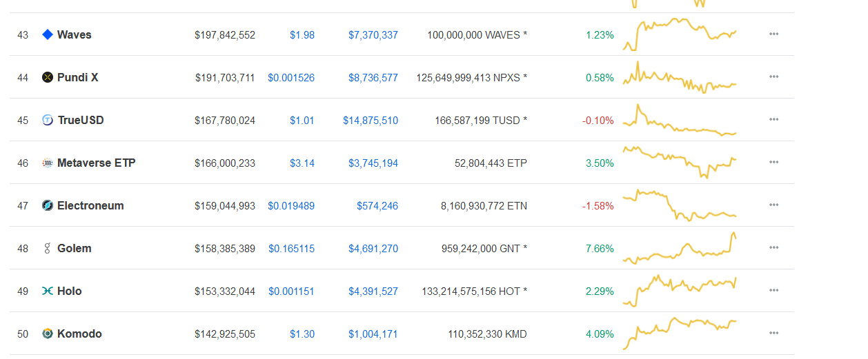Click the Electroneum volume $574,246
Viewport: 868px width, 359px height.
click(x=377, y=205)
